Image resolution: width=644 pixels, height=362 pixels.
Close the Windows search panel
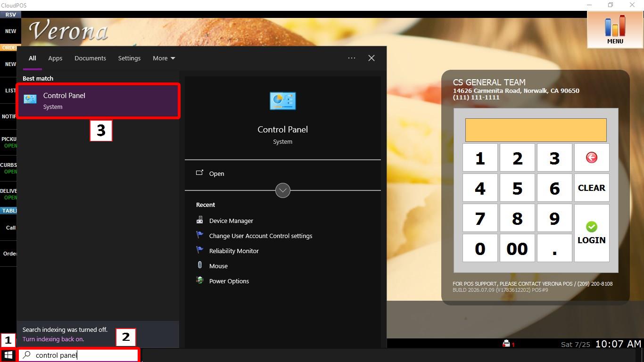pyautogui.click(x=372, y=58)
